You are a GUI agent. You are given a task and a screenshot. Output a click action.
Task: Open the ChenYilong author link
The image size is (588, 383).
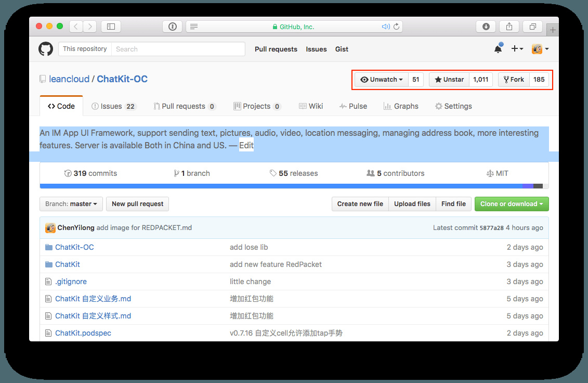point(76,227)
